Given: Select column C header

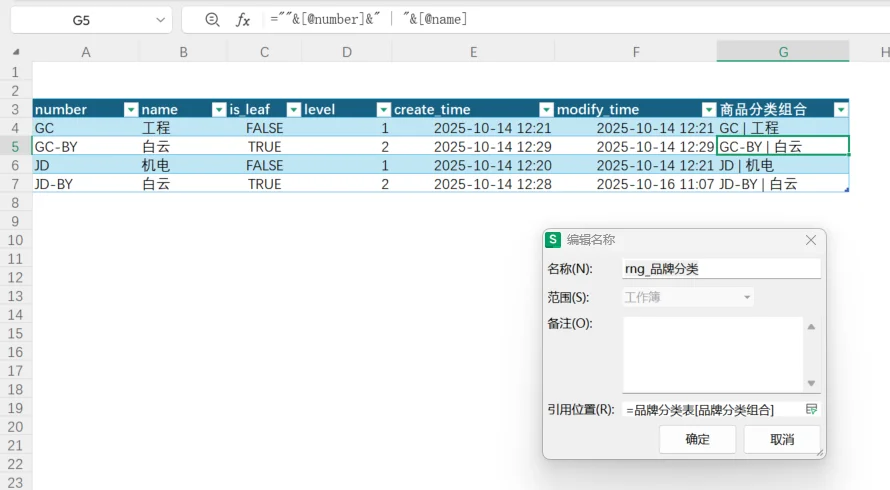Looking at the screenshot, I should coord(265,52).
